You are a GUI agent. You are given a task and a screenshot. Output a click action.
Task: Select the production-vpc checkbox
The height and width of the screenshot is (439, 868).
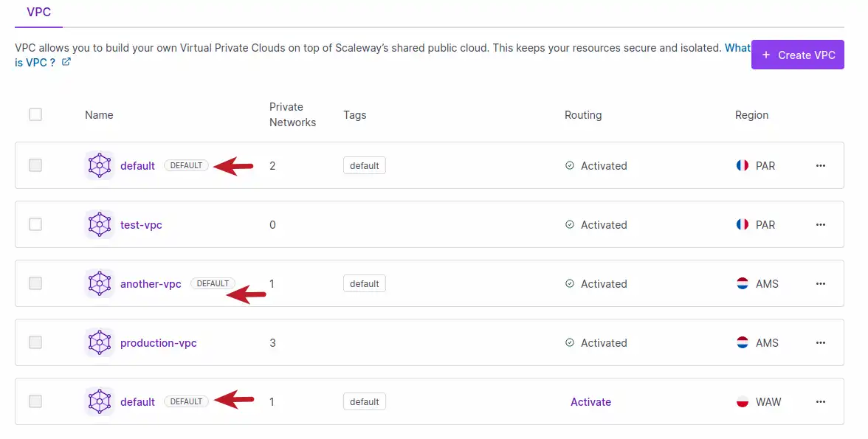tap(35, 342)
